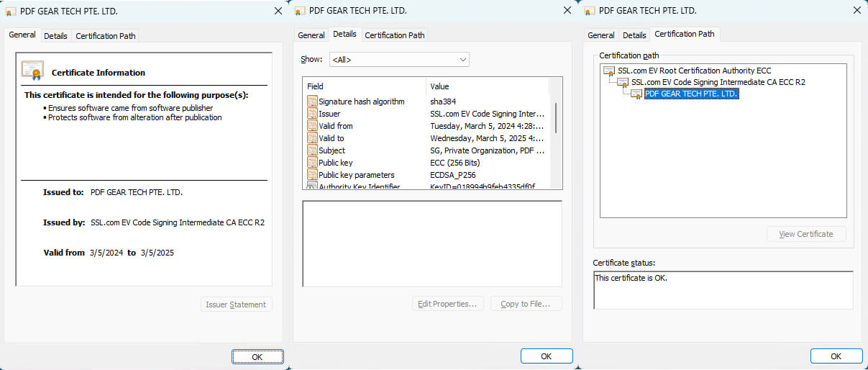Close the middle Details certificate dialog
This screenshot has width=868, height=370.
tap(567, 11)
